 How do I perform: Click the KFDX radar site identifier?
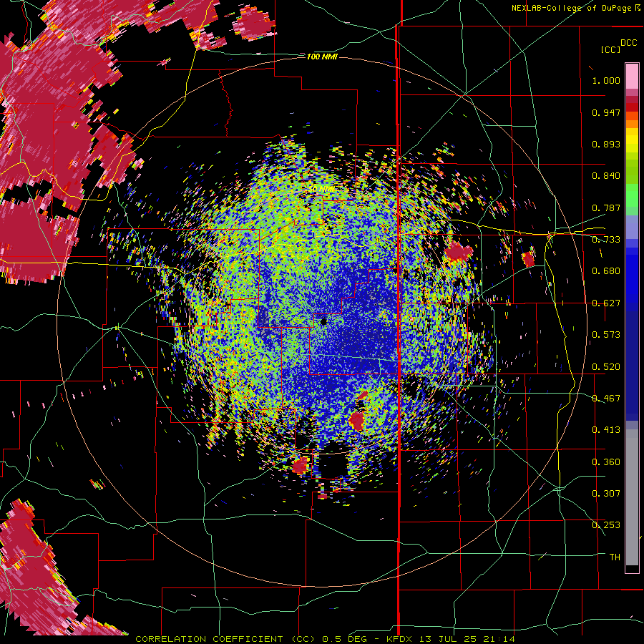coord(401,639)
